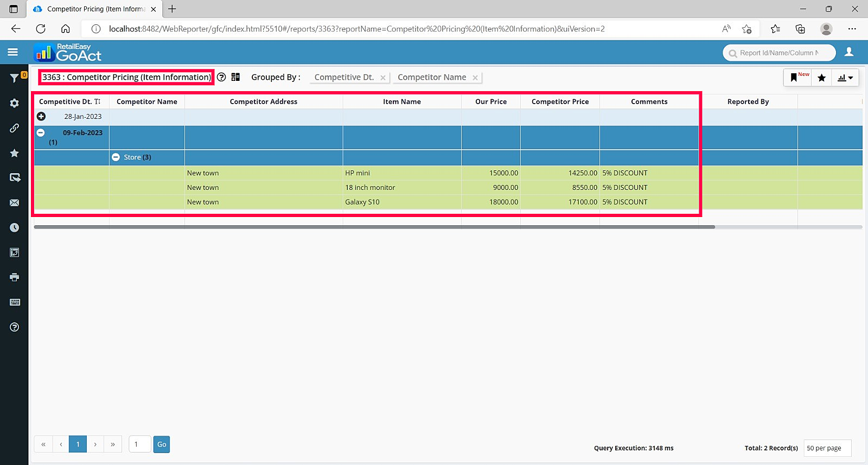Open the 50 per page dropdown
The height and width of the screenshot is (465, 868).
(x=827, y=448)
